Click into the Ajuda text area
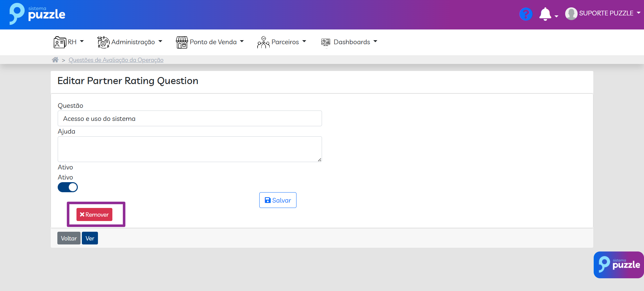This screenshot has width=644, height=291. (190, 149)
